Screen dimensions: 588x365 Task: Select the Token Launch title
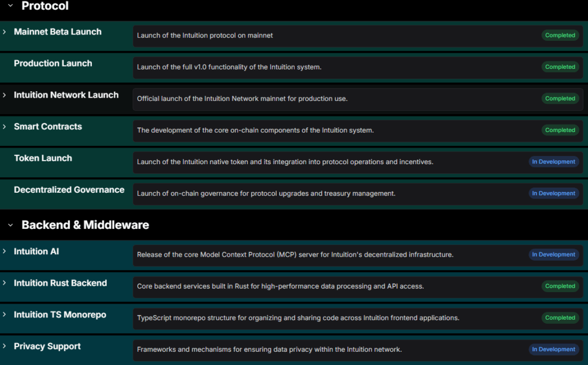coord(43,158)
